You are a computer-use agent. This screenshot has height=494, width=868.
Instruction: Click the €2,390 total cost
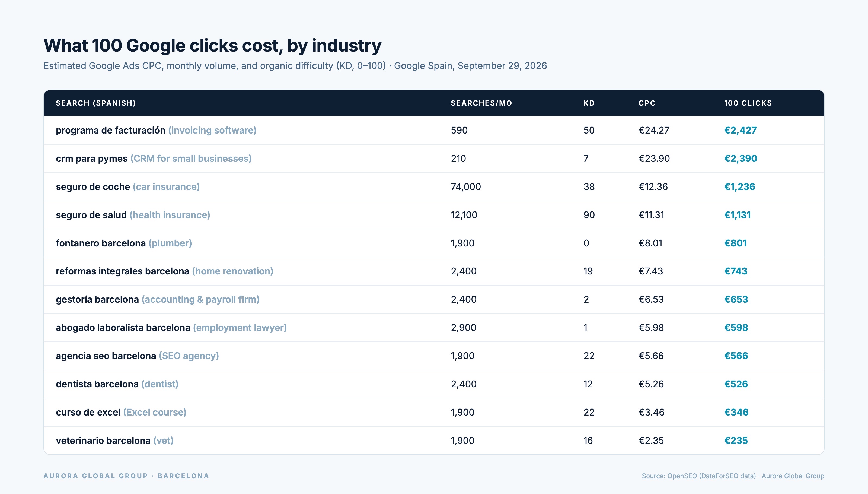click(741, 159)
